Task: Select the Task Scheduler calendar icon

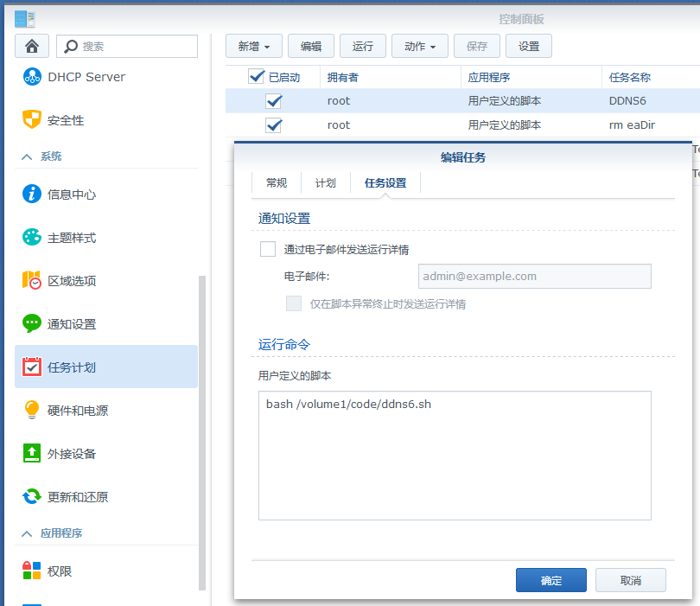Action: click(x=32, y=367)
